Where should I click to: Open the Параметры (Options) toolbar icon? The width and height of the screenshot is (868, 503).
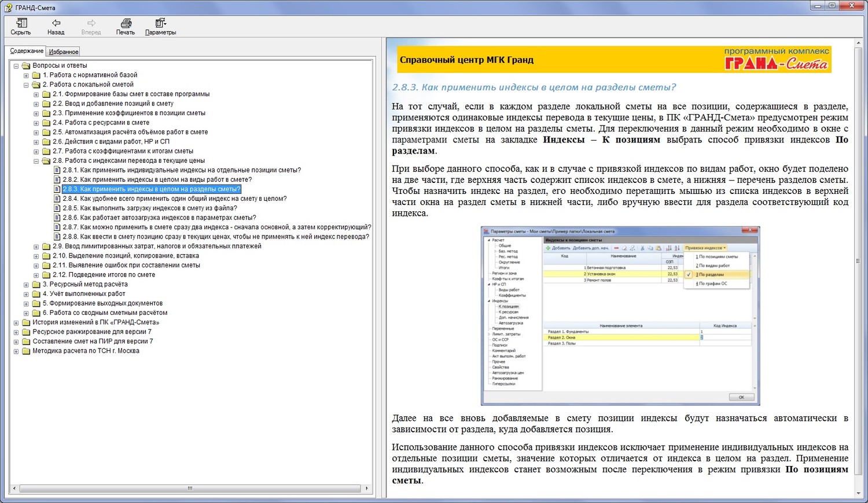[160, 23]
